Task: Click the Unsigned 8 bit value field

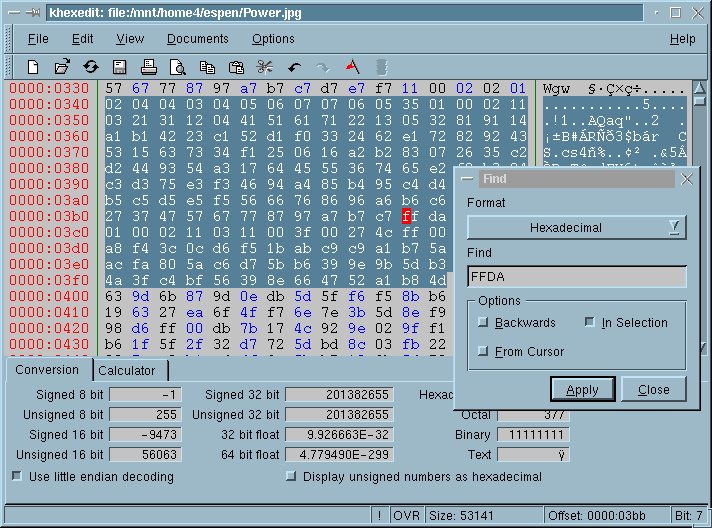Action: [145, 415]
